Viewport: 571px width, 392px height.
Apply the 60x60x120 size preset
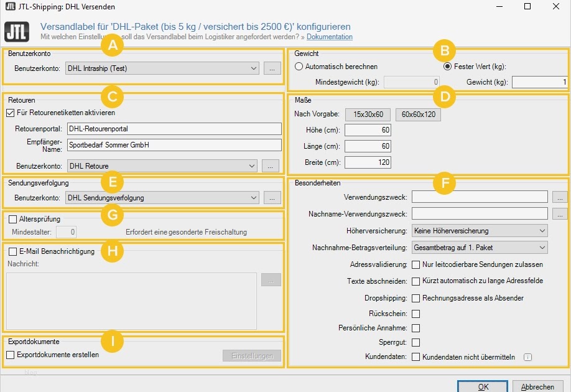[x=418, y=114]
